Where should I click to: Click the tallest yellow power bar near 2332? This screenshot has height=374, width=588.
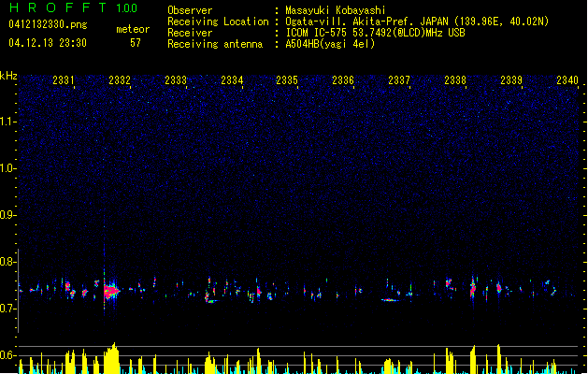coord(112,358)
